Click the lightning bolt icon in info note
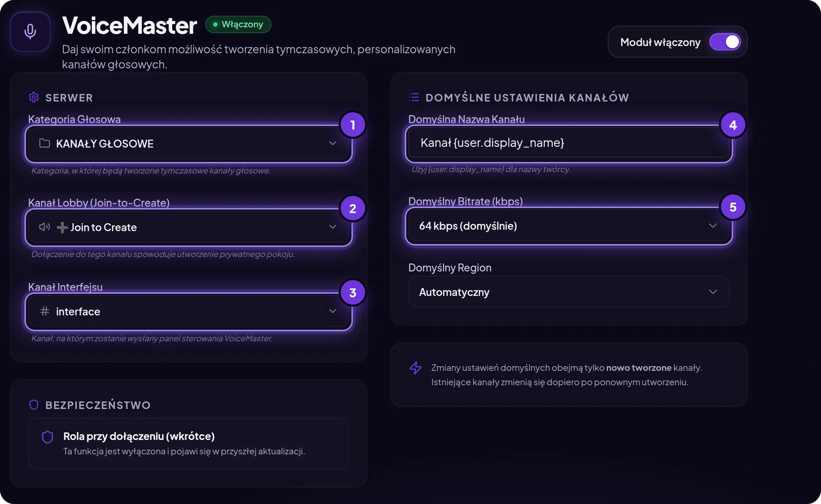Image resolution: width=821 pixels, height=504 pixels. click(416, 368)
